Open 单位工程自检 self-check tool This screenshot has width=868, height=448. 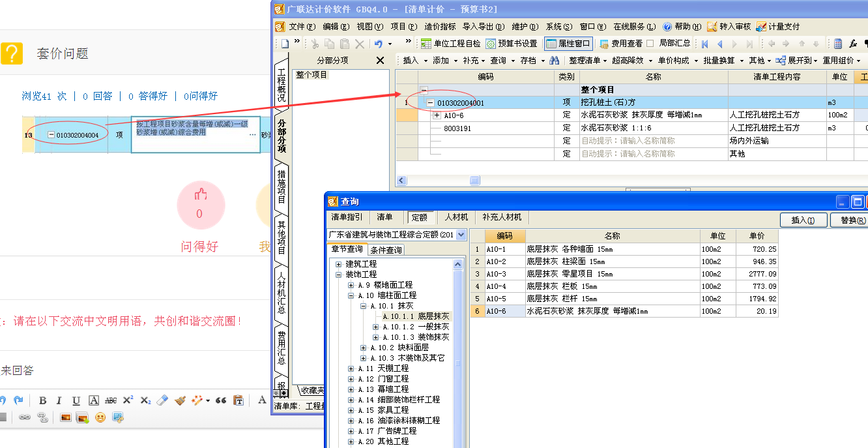click(x=450, y=44)
